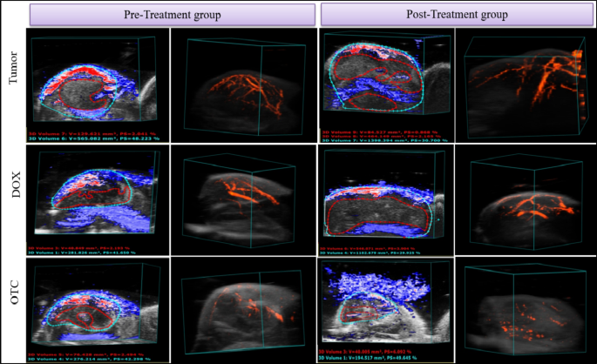Click cyan text '3D Volume 4: V=1102.679'
The width and height of the screenshot is (597, 364).
point(370,253)
